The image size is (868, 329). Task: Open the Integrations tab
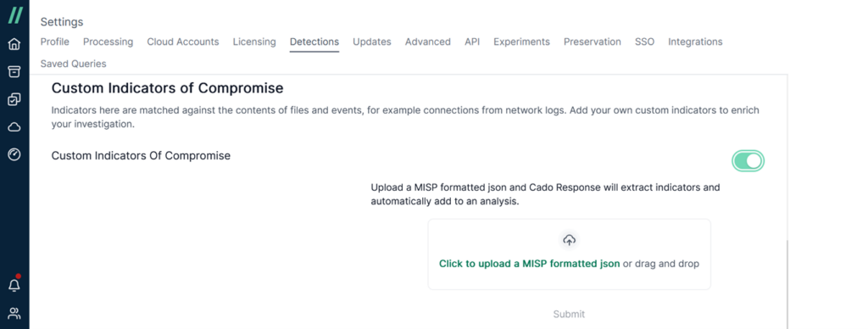pos(695,42)
